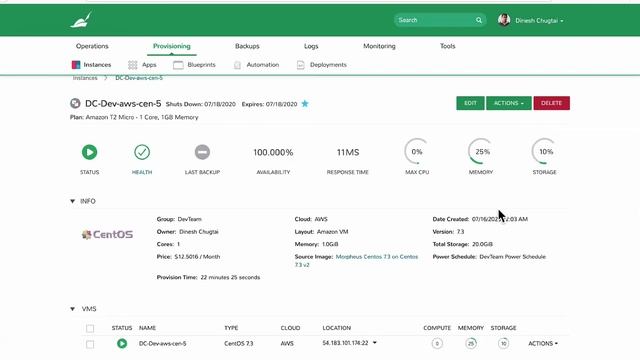
Task: Open the Logs menu
Action: [311, 46]
